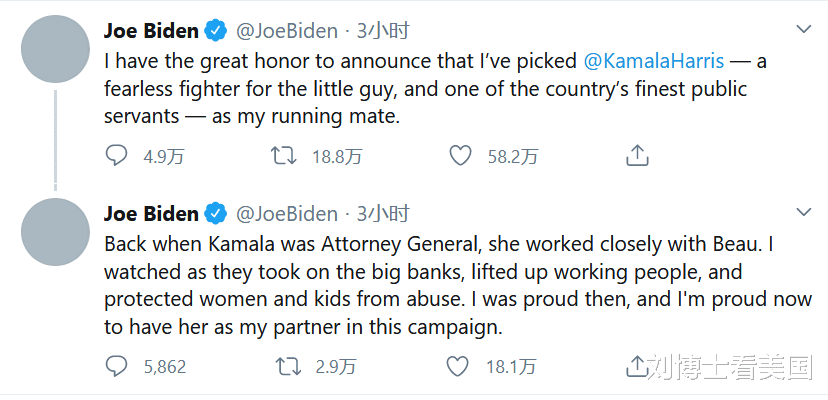Viewport: 828px width, 400px height.
Task: Retweet the running mate announcement tweet
Action: pyautogui.click(x=283, y=155)
